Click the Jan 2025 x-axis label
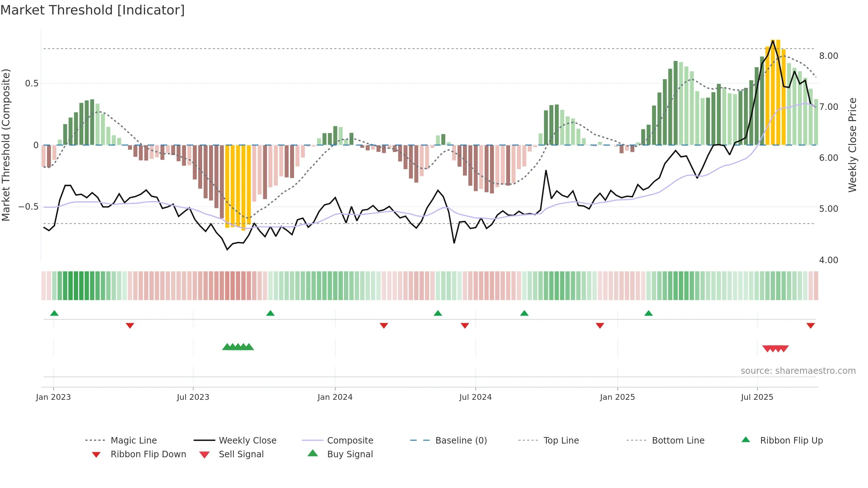This screenshot has height=488, width=868. [x=618, y=397]
